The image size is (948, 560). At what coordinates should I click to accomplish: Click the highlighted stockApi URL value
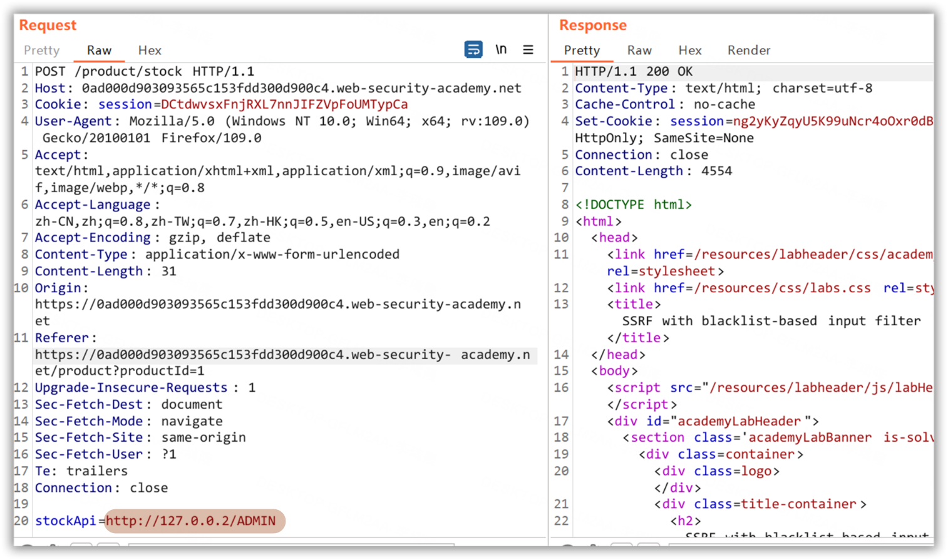click(x=191, y=521)
